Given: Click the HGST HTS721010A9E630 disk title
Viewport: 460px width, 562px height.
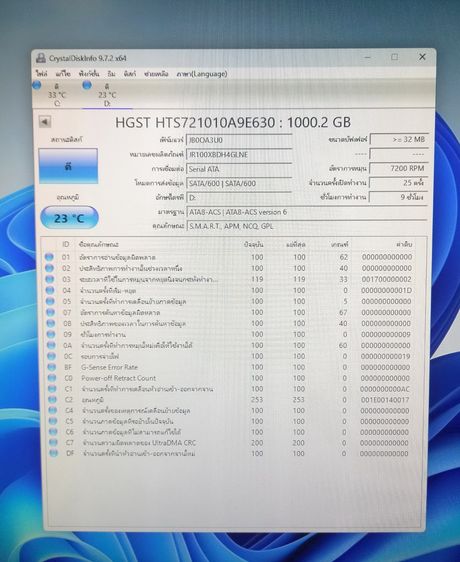Looking at the screenshot, I should [x=233, y=123].
